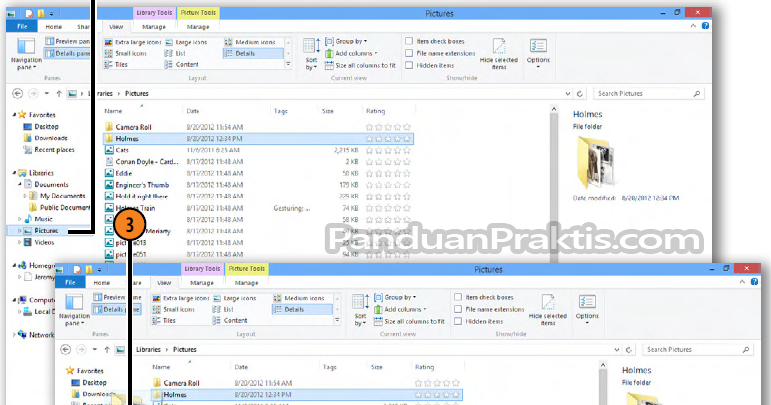Click Libraries breadcrumb in front window
This screenshot has height=405, width=771.
pos(148,349)
